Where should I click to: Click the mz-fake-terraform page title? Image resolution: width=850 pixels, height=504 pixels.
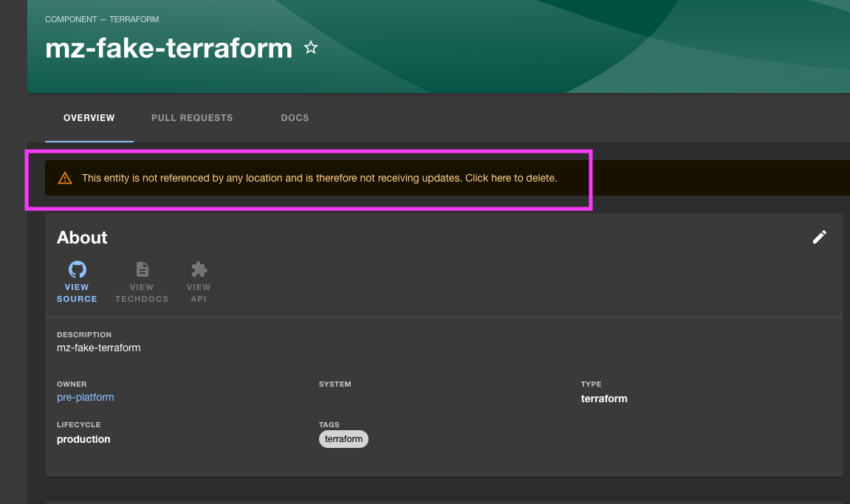pyautogui.click(x=168, y=49)
